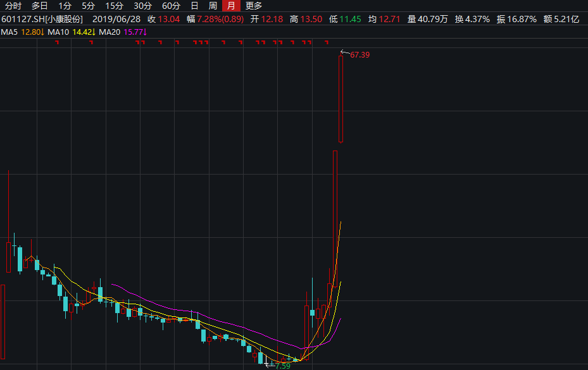This screenshot has width=588, height=370.
Task: Switch to the 分时 intraday tab
Action: (x=13, y=6)
